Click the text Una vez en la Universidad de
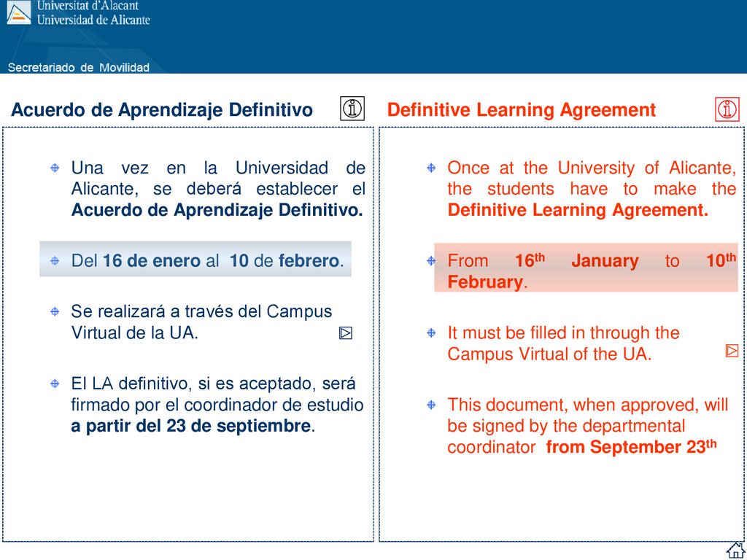The width and height of the screenshot is (747, 560). 218,168
